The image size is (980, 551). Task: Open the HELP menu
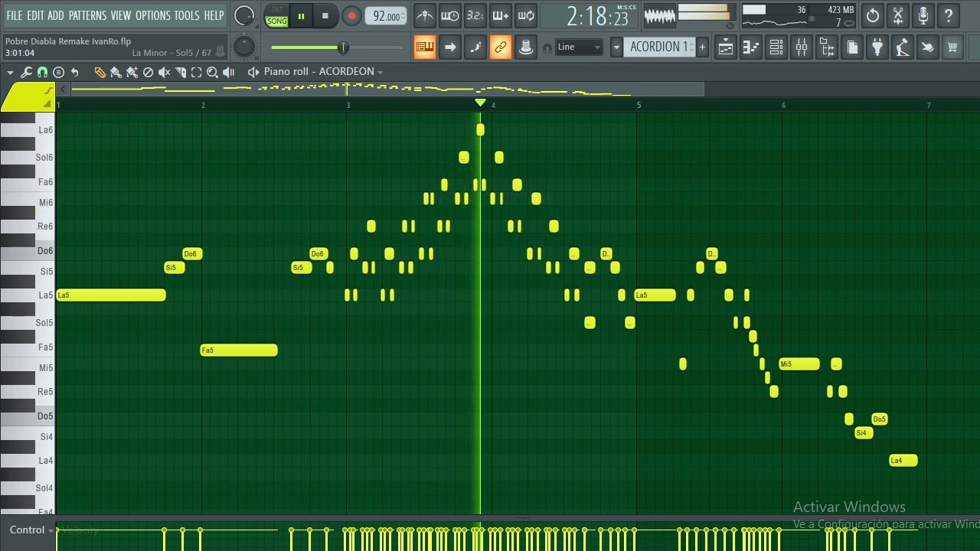(214, 15)
